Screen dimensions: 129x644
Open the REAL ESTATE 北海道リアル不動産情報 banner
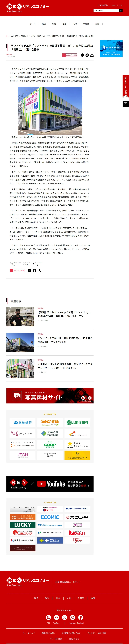click(111, 49)
